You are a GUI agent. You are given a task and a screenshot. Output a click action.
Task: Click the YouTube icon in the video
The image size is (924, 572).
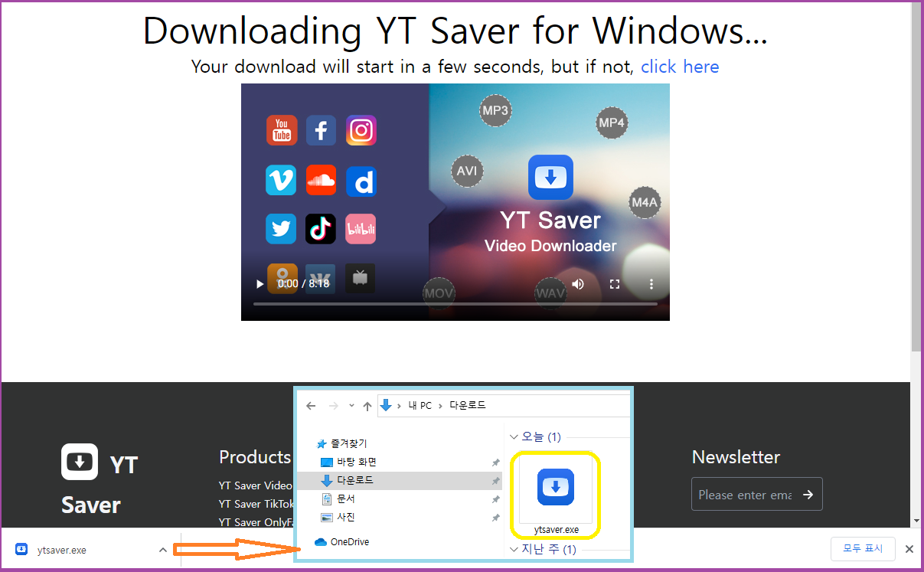pyautogui.click(x=282, y=130)
